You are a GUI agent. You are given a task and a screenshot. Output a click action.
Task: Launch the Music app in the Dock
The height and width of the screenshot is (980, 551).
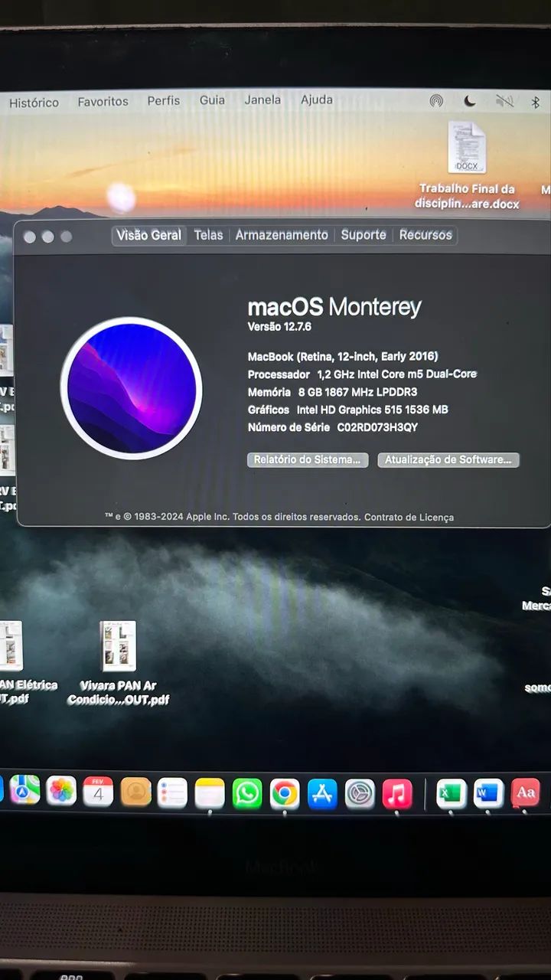tap(397, 795)
